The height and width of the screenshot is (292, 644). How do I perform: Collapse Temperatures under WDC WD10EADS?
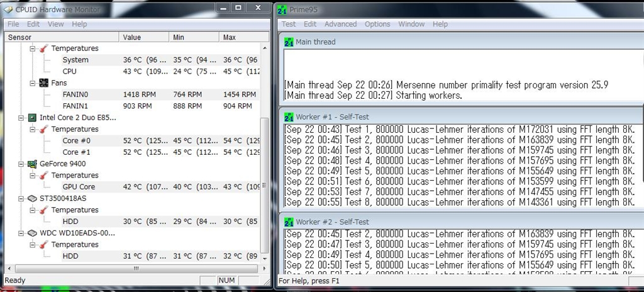(x=33, y=245)
